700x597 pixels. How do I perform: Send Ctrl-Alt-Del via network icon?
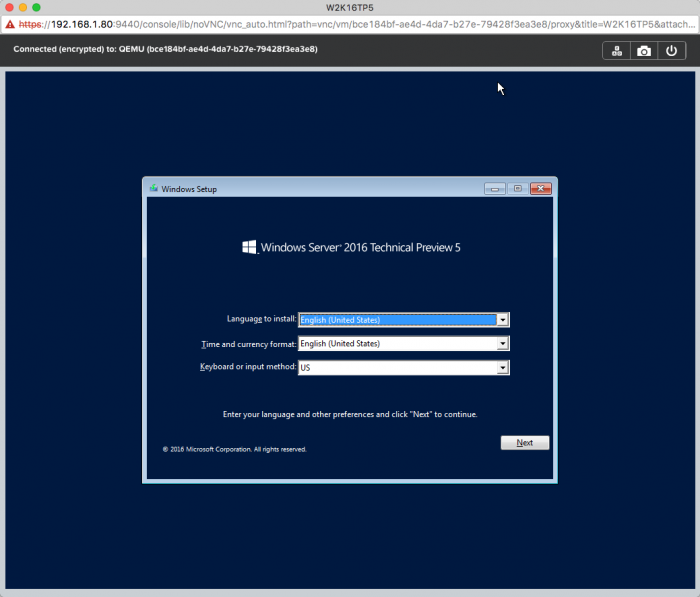(617, 51)
